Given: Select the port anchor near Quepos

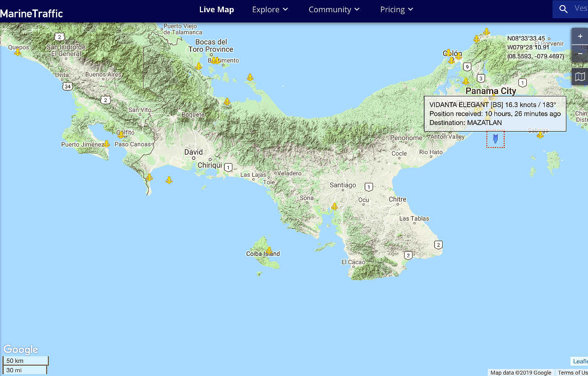Looking at the screenshot, I should (x=18, y=52).
